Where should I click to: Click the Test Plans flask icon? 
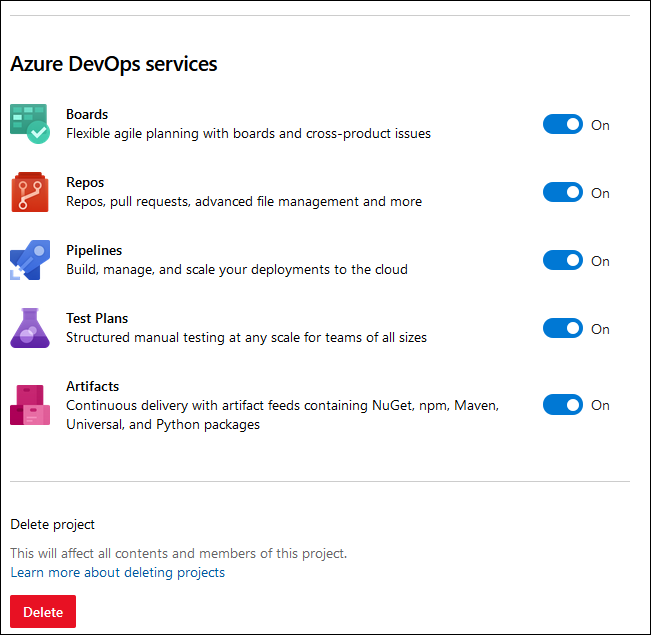pos(30,328)
